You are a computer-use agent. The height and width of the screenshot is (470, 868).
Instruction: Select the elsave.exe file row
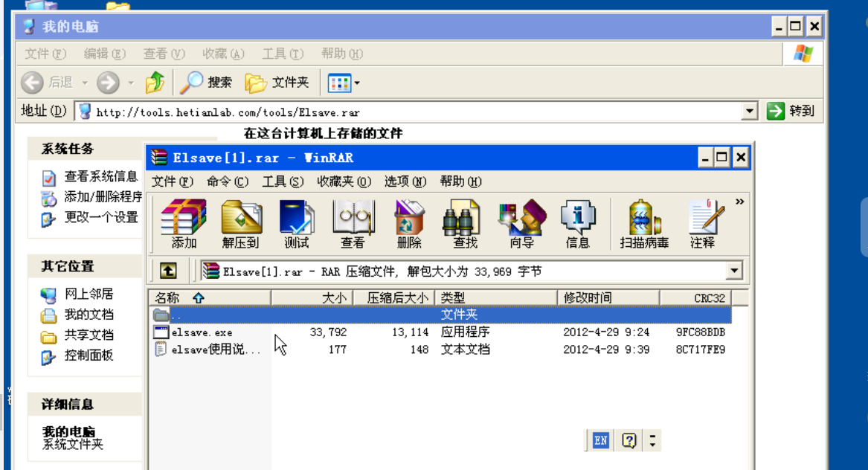coord(441,332)
